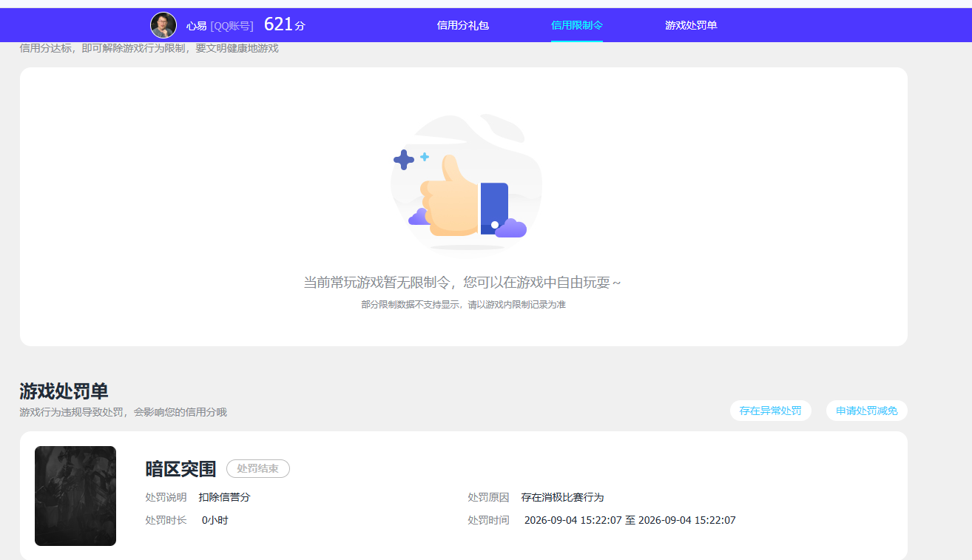Click the 处罚说明 label
Screen dimensions: 972x560
[166, 497]
